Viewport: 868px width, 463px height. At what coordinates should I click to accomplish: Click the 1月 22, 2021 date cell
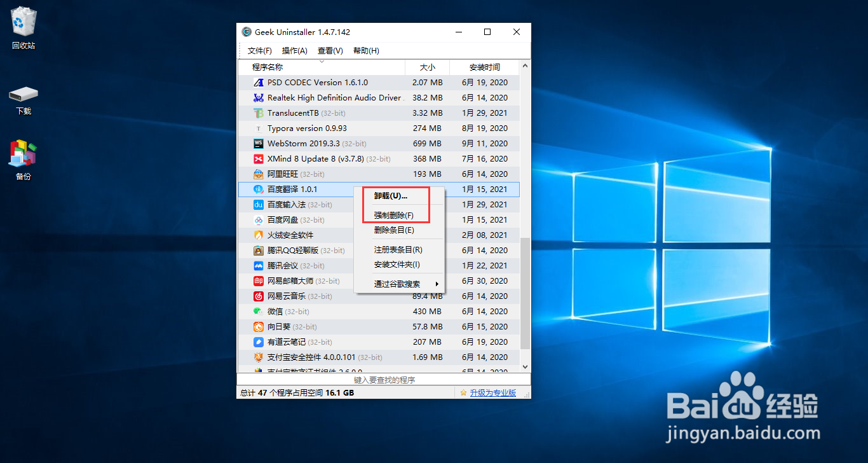tap(485, 266)
